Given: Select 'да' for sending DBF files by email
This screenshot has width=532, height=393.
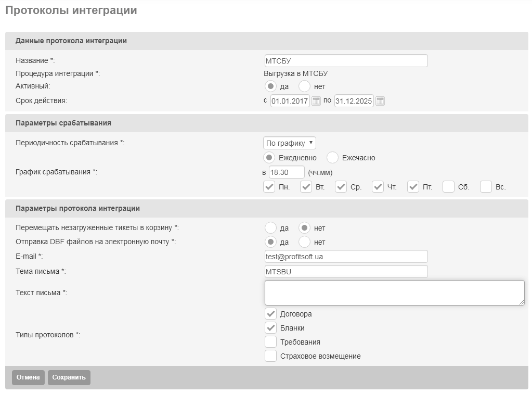Looking at the screenshot, I should (270, 242).
